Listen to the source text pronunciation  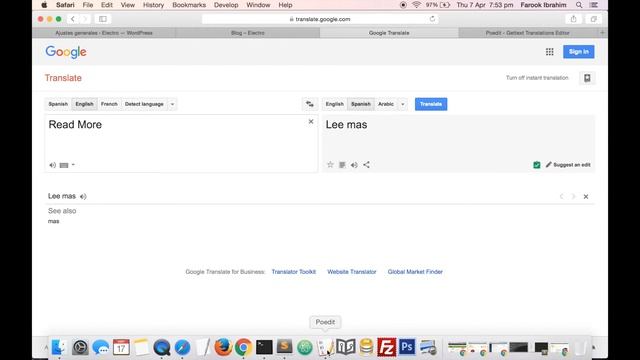[x=52, y=165]
